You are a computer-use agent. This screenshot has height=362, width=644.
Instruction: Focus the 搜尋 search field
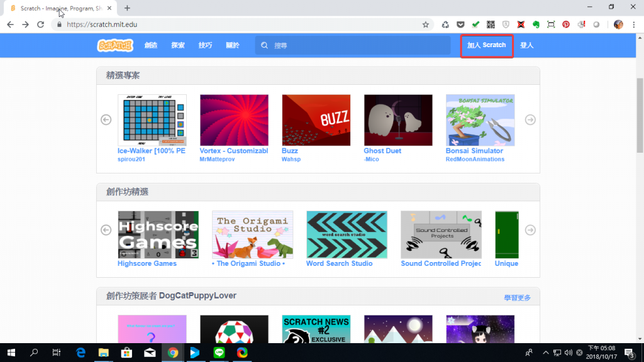coord(353,45)
